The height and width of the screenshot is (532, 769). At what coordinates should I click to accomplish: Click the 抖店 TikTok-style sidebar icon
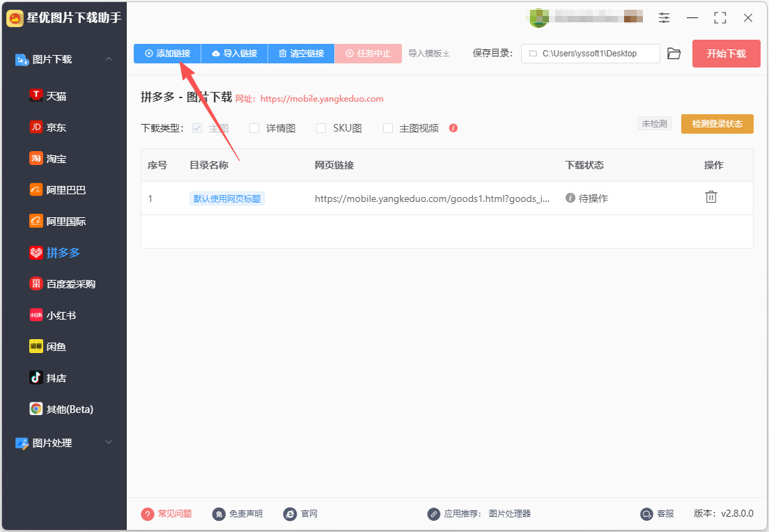[x=36, y=377]
